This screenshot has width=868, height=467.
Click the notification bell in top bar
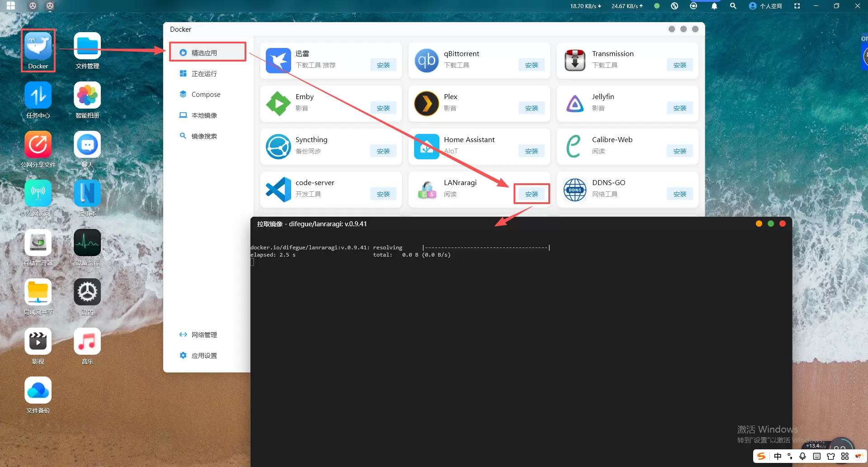714,6
